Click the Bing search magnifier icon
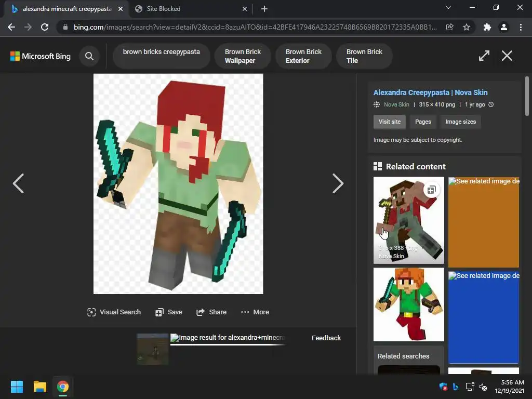The image size is (532, 399). click(x=89, y=56)
